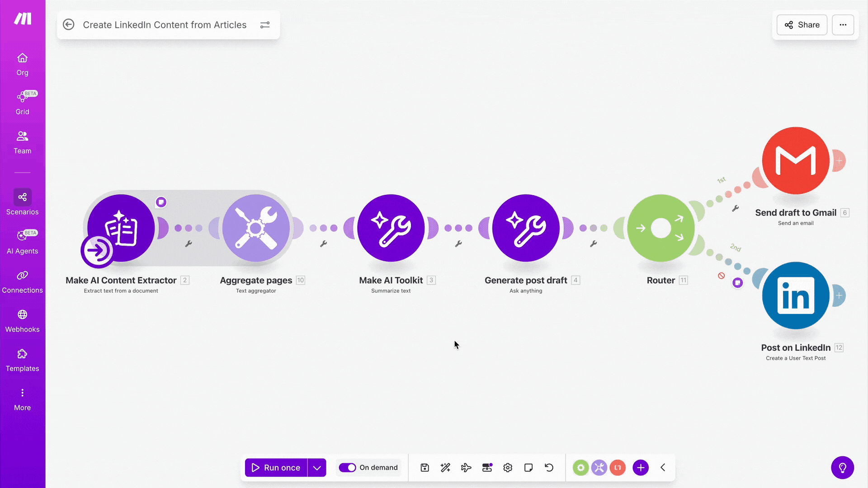This screenshot has width=868, height=488.
Task: Click the Share button
Action: click(x=801, y=25)
